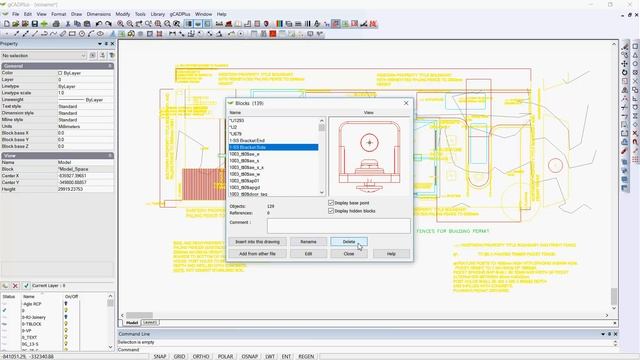Toggle On/Off bulb for Agis RCP layer
The image size is (640, 360).
(x=66, y=304)
